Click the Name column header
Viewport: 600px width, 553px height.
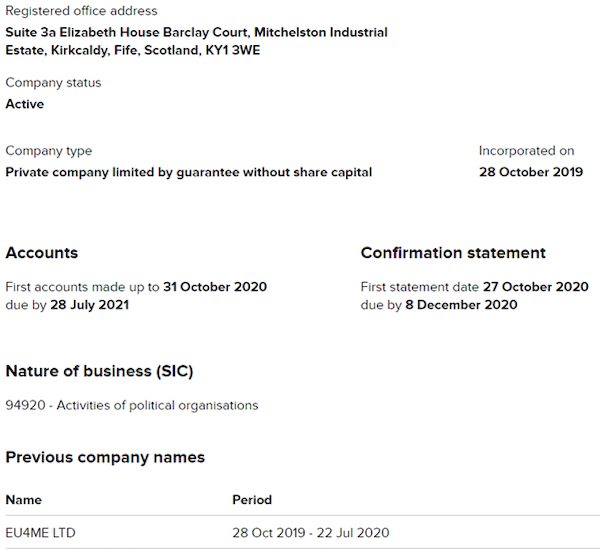[23, 500]
